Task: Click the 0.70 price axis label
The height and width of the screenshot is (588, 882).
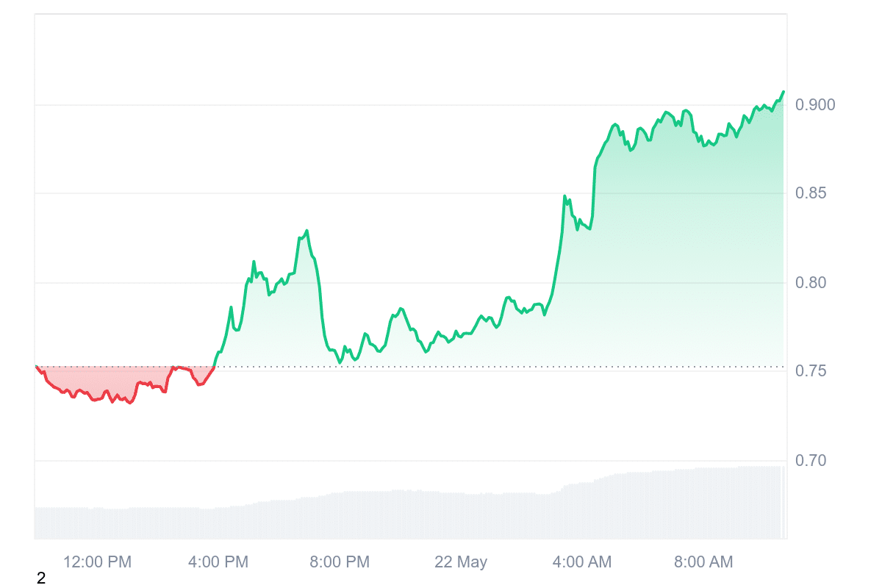Action: [811, 461]
